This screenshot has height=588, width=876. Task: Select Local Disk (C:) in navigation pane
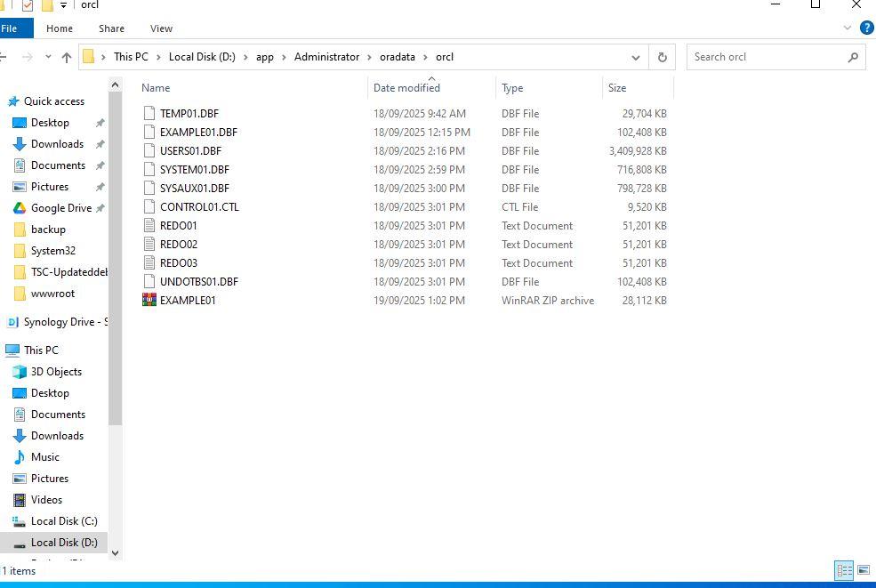click(x=64, y=521)
